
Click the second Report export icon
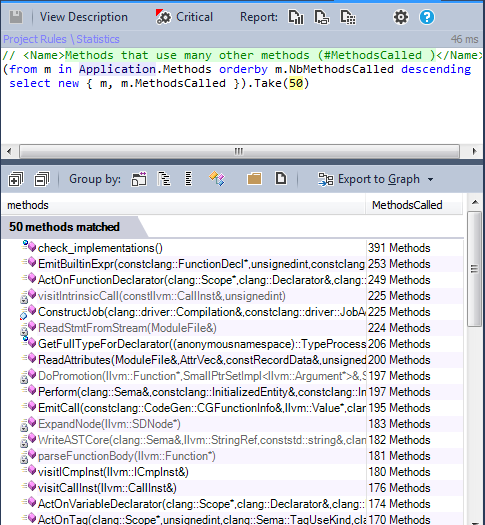tap(322, 17)
